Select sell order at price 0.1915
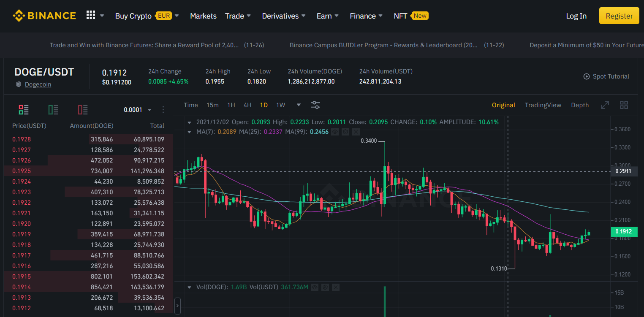The height and width of the screenshot is (317, 644). 88,276
